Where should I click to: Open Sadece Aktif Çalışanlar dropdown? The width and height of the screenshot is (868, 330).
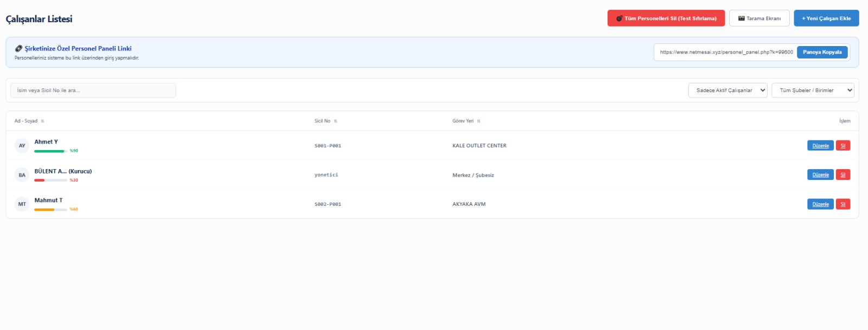click(x=727, y=90)
